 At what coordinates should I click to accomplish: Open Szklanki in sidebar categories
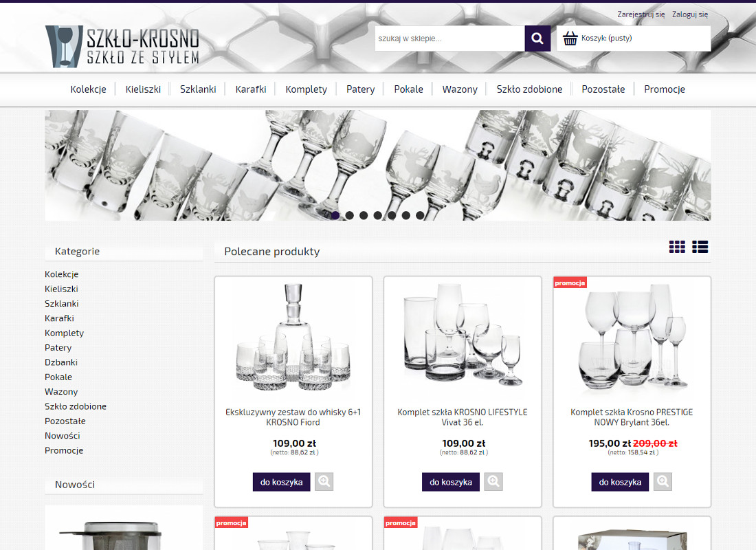62,303
